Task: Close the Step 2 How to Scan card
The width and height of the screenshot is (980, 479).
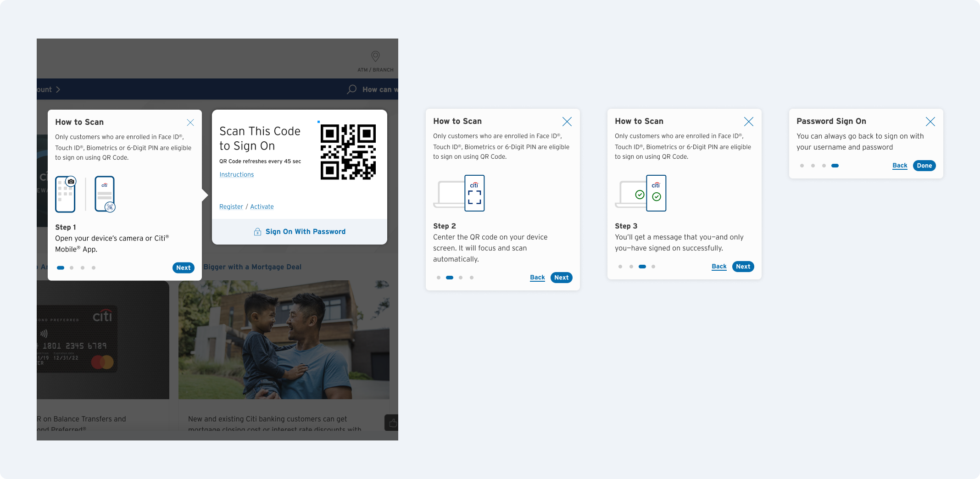Action: 567,122
